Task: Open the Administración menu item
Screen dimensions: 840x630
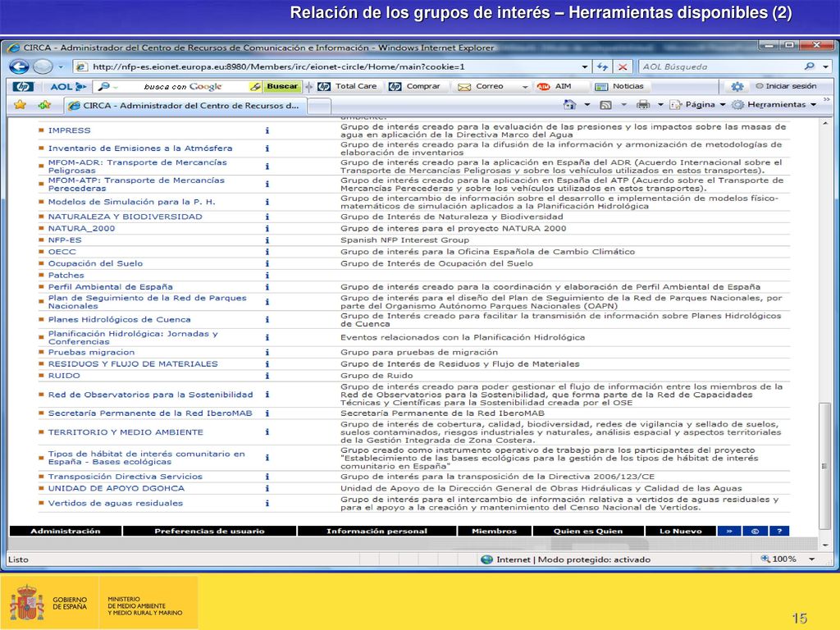Action: (66, 531)
